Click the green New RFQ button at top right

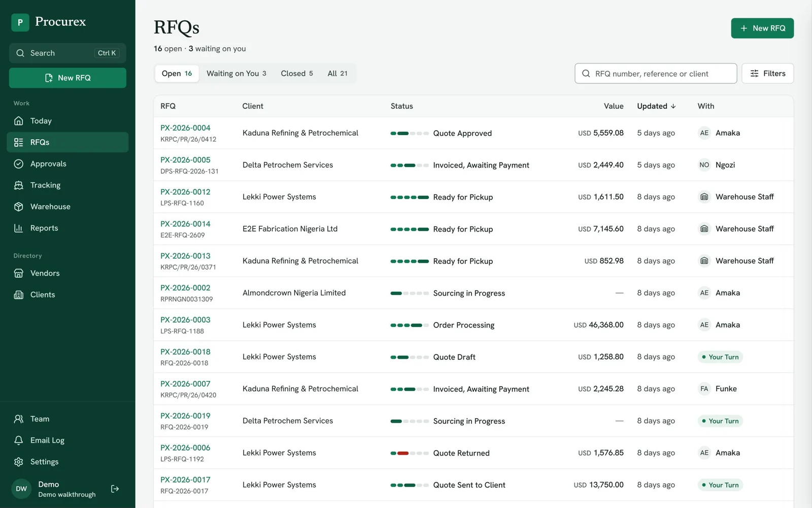point(762,28)
